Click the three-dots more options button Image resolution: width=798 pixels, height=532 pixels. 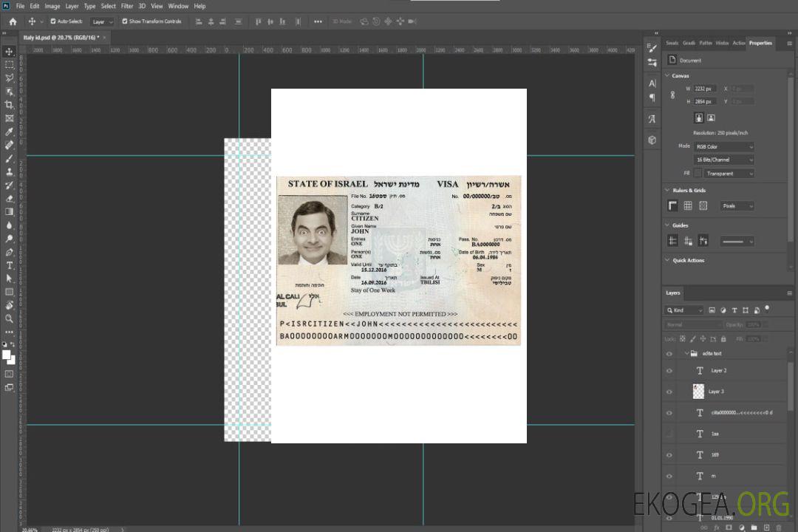tap(318, 21)
